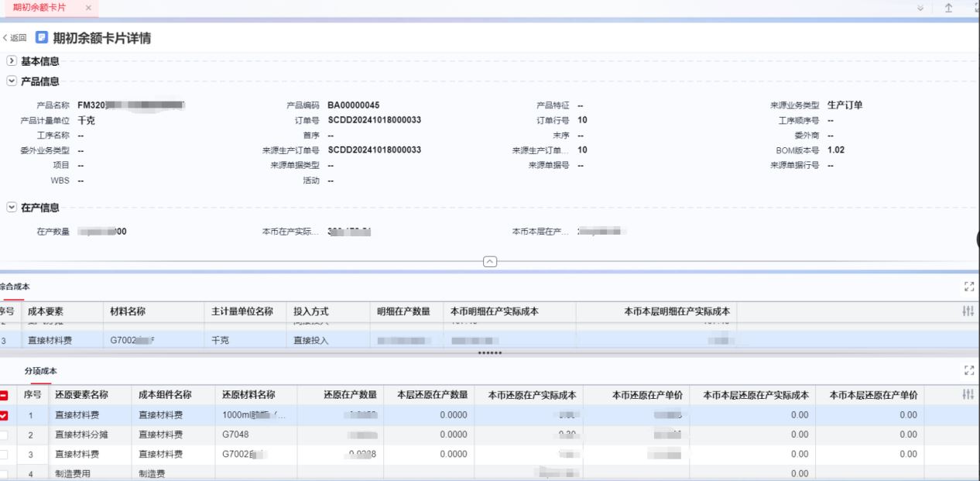The image size is (980, 481).
Task: Maximize the 综合成本 table panel
Action: click(968, 287)
